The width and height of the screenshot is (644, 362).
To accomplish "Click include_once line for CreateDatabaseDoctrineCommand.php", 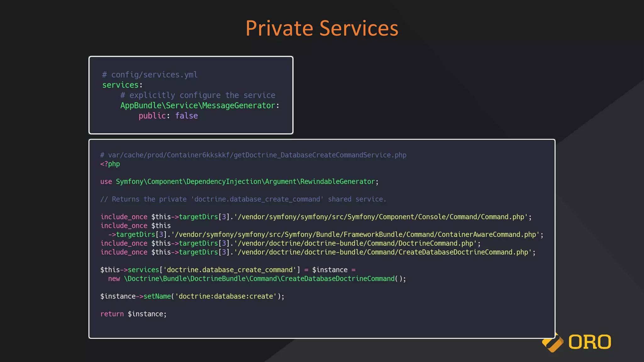I will point(318,252).
